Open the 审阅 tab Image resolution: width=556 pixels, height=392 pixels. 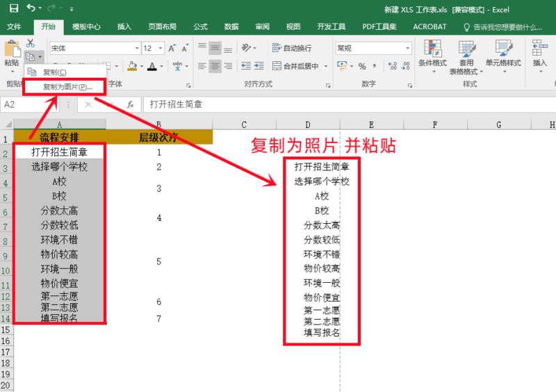[262, 26]
